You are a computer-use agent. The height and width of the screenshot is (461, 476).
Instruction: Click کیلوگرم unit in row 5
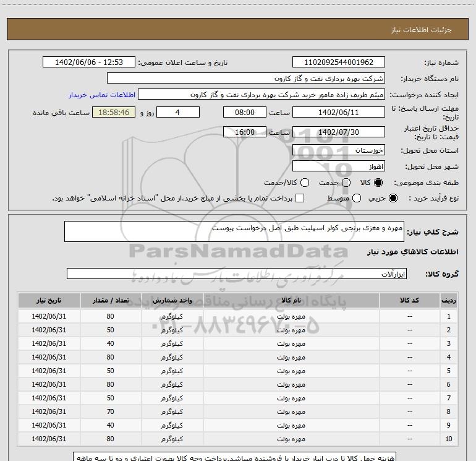172,371
